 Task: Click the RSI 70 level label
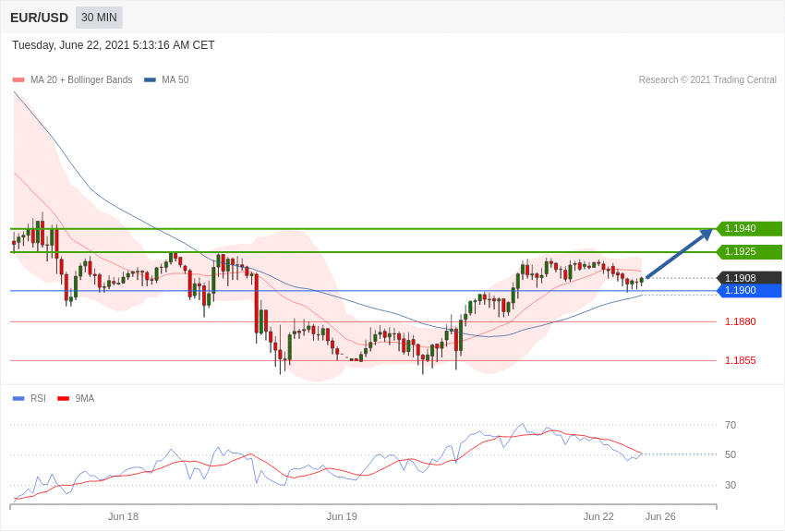point(731,425)
